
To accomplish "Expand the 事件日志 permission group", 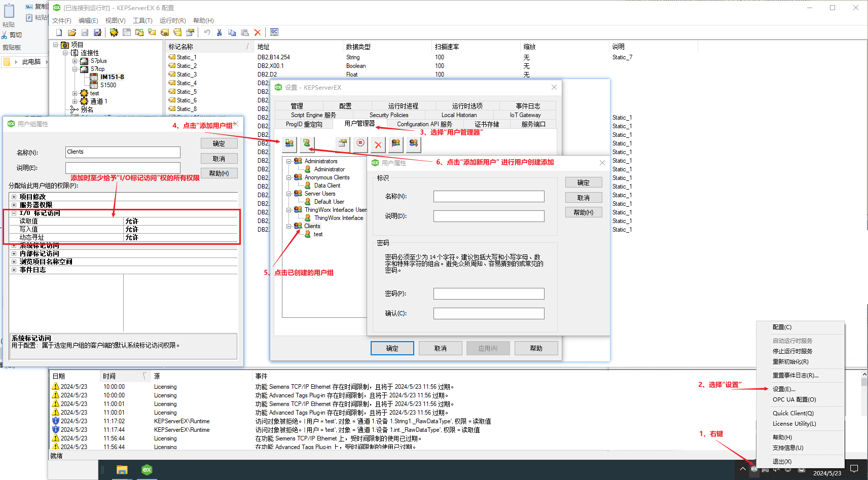I will click(14, 270).
